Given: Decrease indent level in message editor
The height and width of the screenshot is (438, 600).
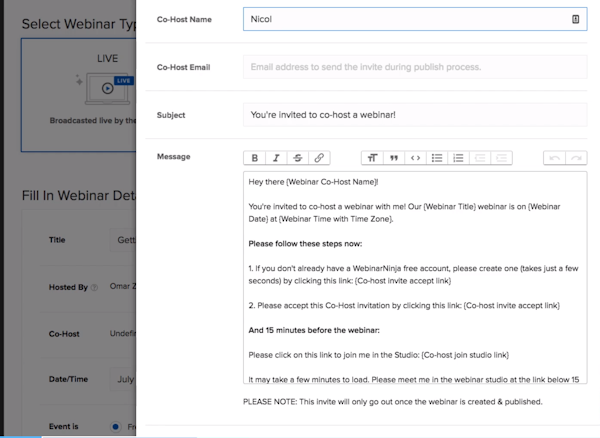Looking at the screenshot, I should point(481,158).
